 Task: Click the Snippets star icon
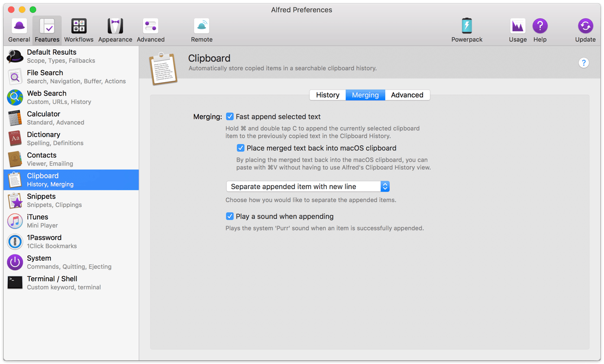pyautogui.click(x=15, y=201)
